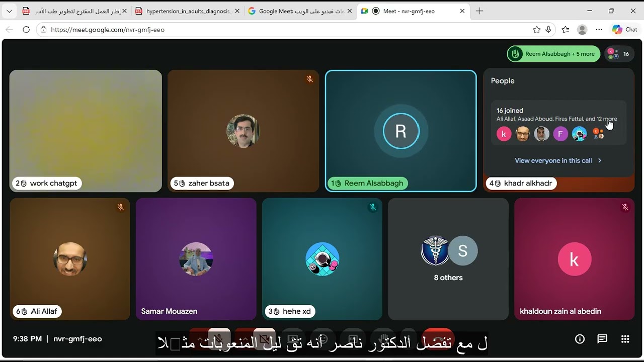Open the in-call chat panel
The image size is (644, 362).
pos(602,339)
